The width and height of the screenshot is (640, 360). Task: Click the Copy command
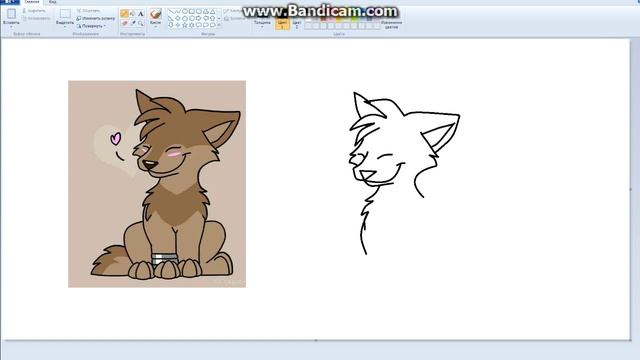36,18
